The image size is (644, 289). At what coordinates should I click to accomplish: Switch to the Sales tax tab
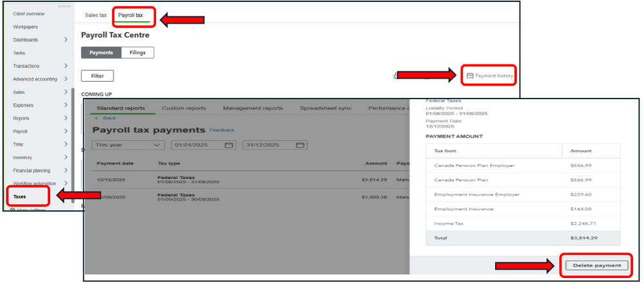click(x=95, y=15)
